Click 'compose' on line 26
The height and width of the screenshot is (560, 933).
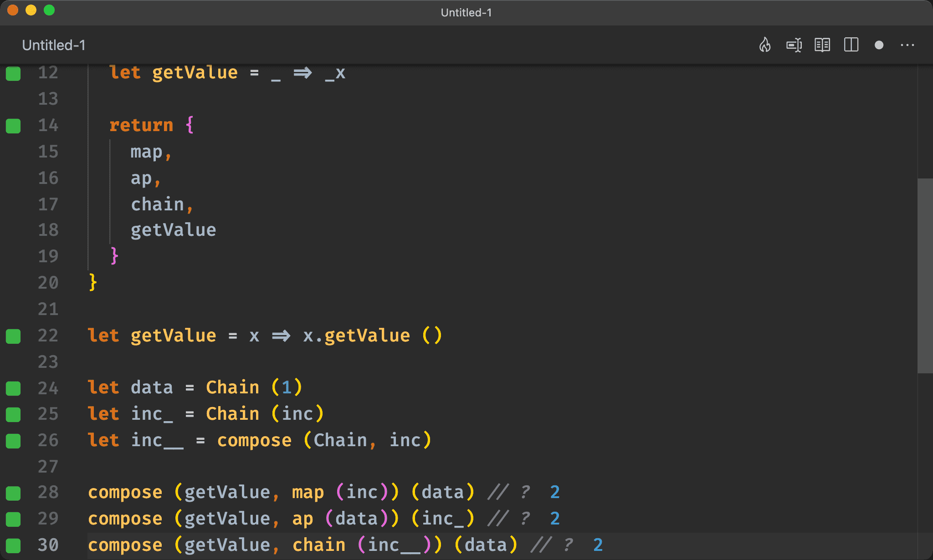(x=254, y=441)
